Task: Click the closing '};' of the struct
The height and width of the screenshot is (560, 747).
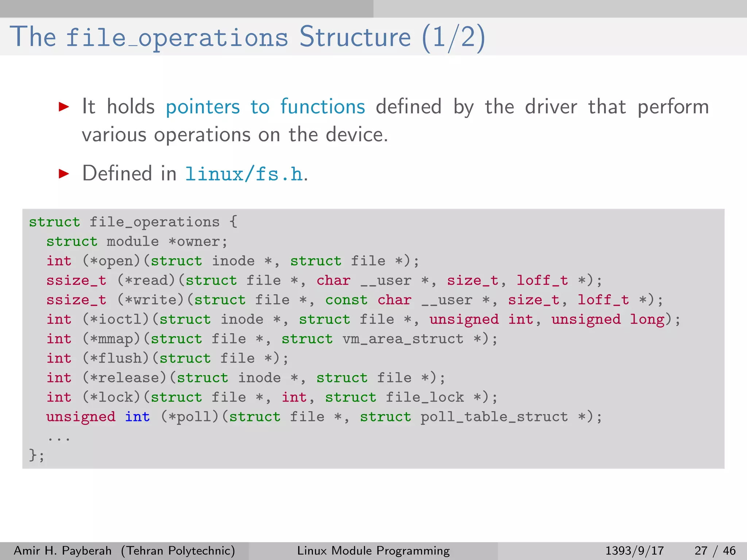Action: [x=37, y=455]
